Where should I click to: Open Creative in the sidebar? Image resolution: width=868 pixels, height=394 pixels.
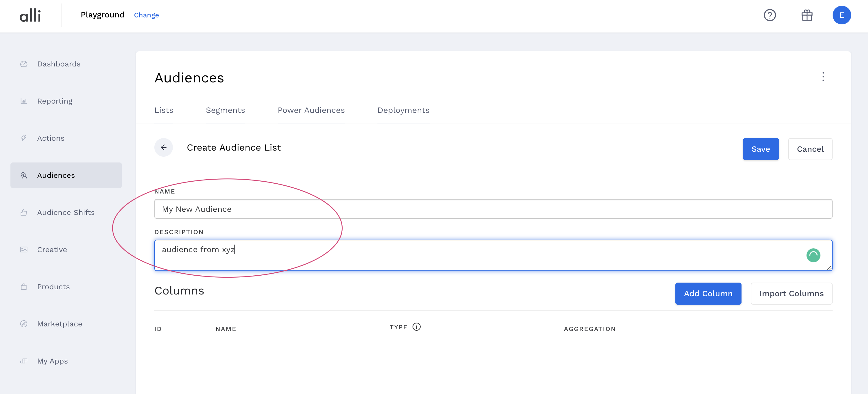pos(66,250)
